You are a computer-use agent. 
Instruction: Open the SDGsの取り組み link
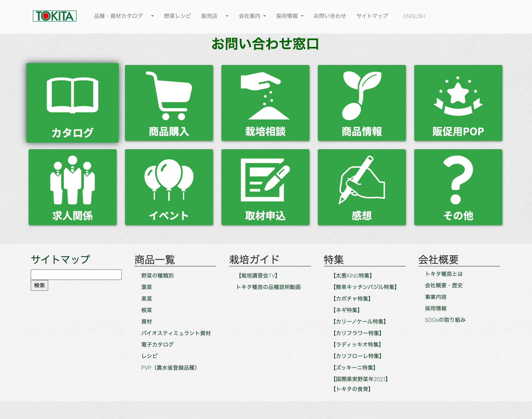point(445,320)
